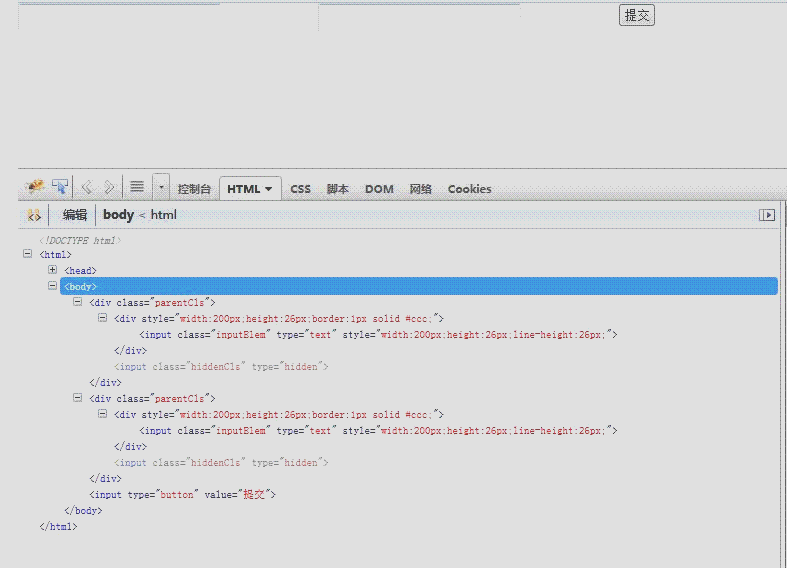The height and width of the screenshot is (570, 789).
Task: Toggle break on mutate icon
Action: [34, 216]
